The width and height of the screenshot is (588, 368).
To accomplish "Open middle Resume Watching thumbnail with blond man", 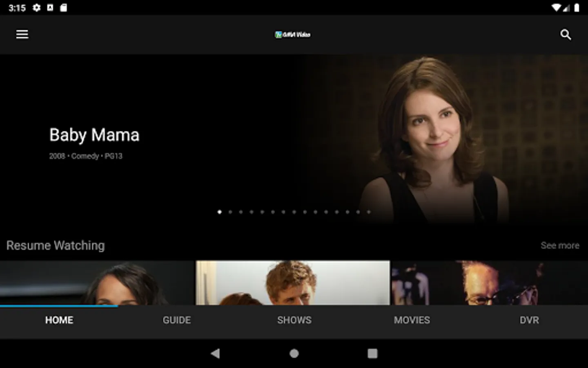I will pyautogui.click(x=293, y=283).
